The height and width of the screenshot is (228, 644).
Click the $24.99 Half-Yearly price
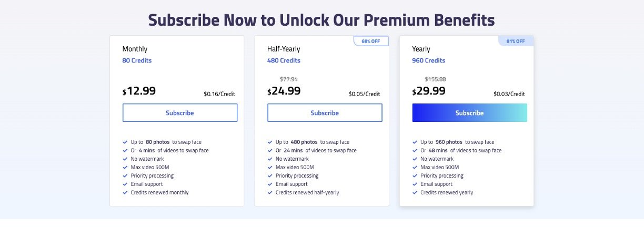(x=284, y=91)
